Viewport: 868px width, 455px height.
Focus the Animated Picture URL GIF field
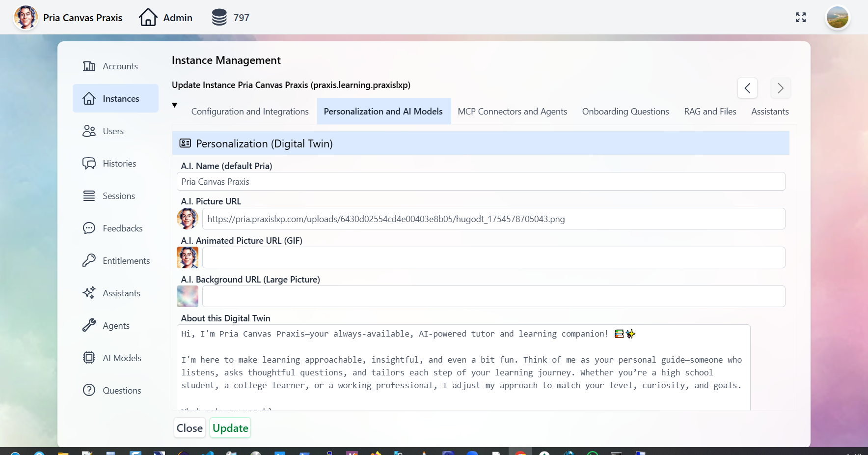coord(493,257)
